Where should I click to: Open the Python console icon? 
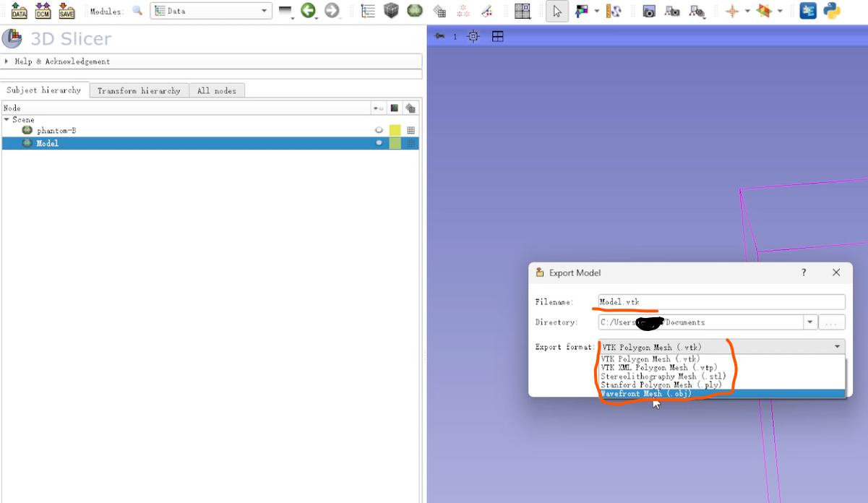tap(832, 11)
